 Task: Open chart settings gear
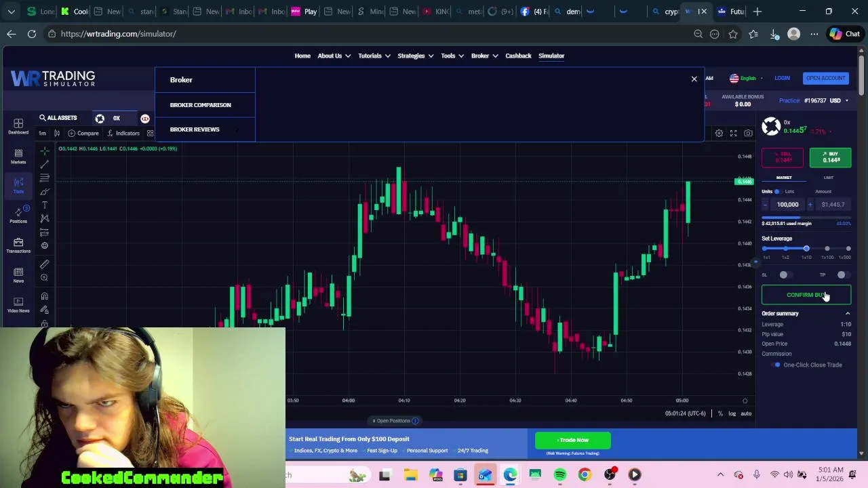tap(719, 134)
